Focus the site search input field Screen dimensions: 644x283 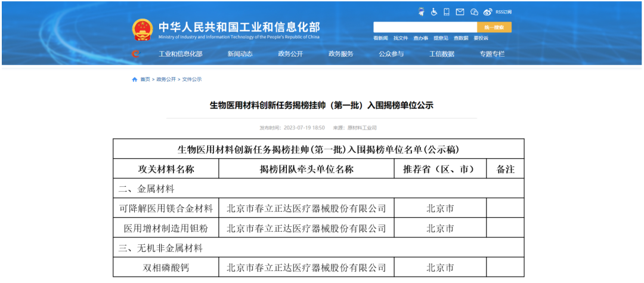point(425,27)
